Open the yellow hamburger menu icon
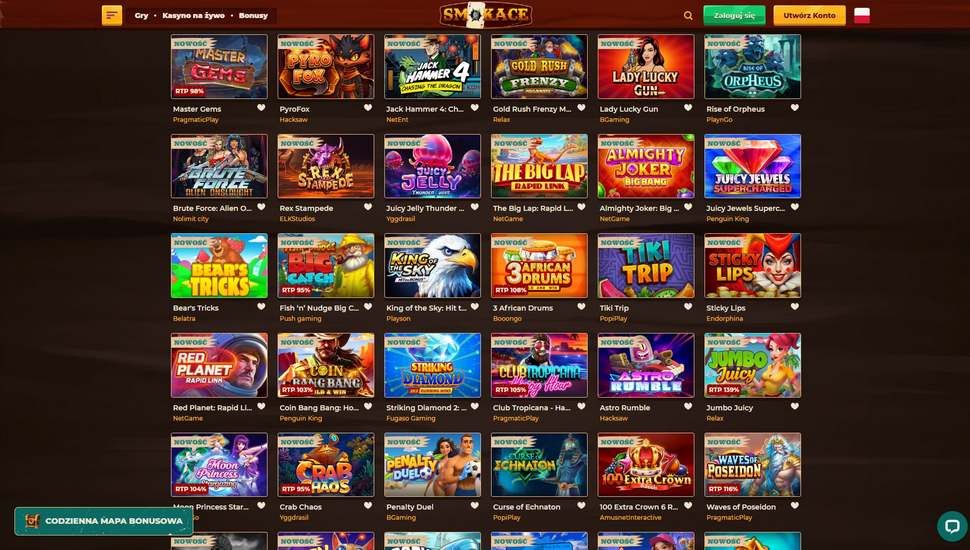Screen dimensions: 970x550 [x=112, y=15]
